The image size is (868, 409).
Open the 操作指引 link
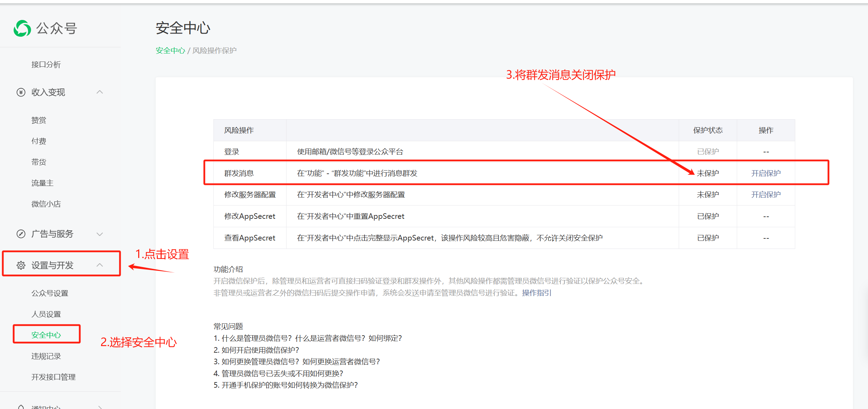536,293
